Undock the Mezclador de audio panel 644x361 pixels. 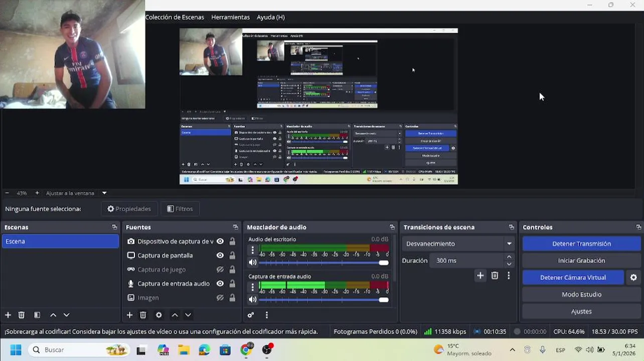(392, 227)
